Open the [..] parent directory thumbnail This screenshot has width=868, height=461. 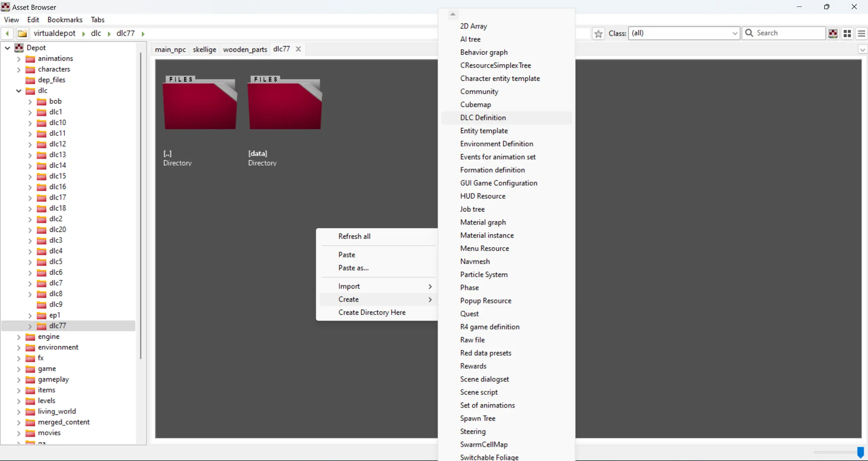point(200,103)
